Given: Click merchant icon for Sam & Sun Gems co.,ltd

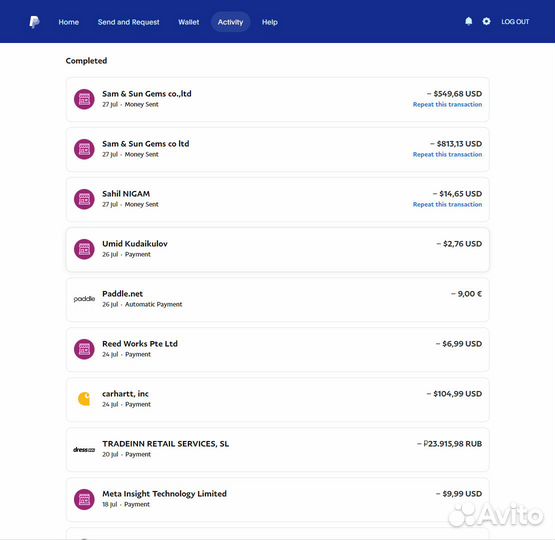Looking at the screenshot, I should coord(84,99).
